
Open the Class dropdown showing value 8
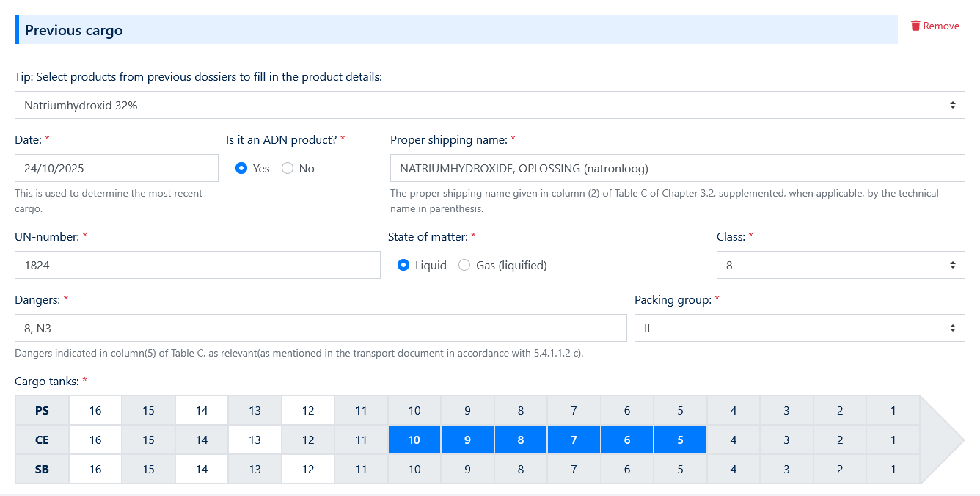point(841,264)
